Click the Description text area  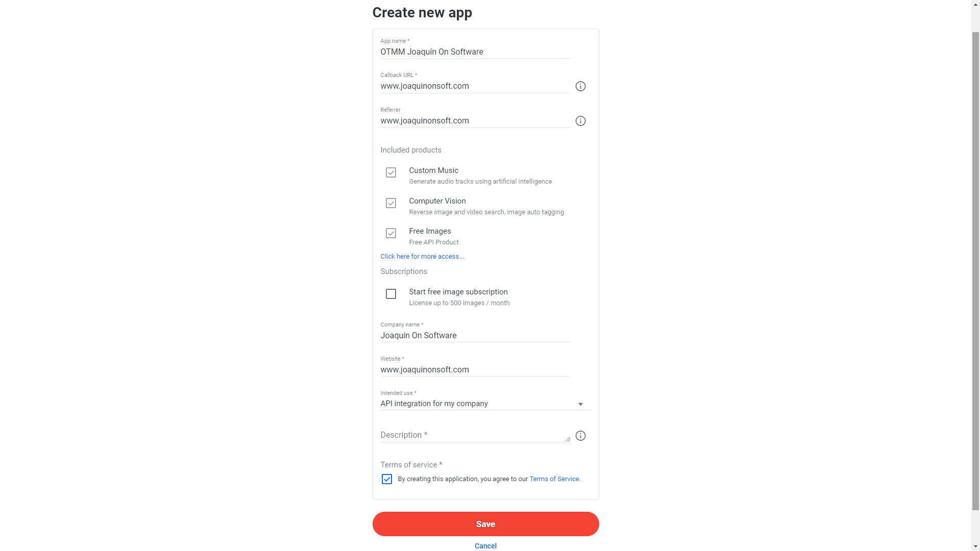(475, 435)
